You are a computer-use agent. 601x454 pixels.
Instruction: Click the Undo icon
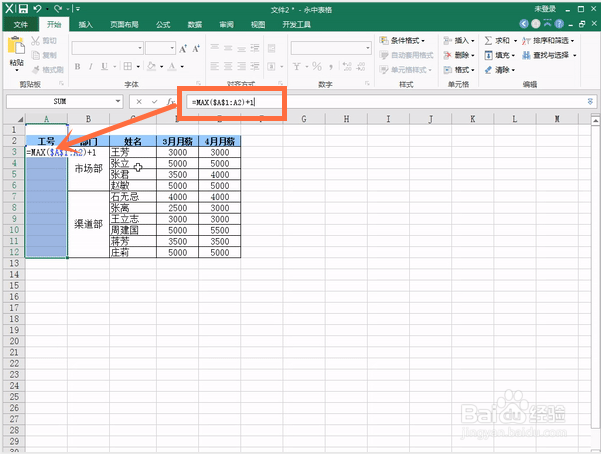[37, 8]
